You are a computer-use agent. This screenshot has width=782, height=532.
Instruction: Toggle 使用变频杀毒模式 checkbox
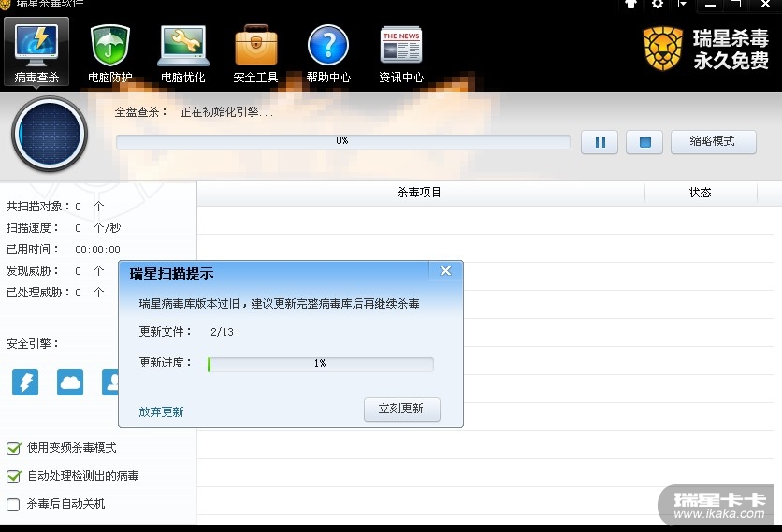[13, 448]
